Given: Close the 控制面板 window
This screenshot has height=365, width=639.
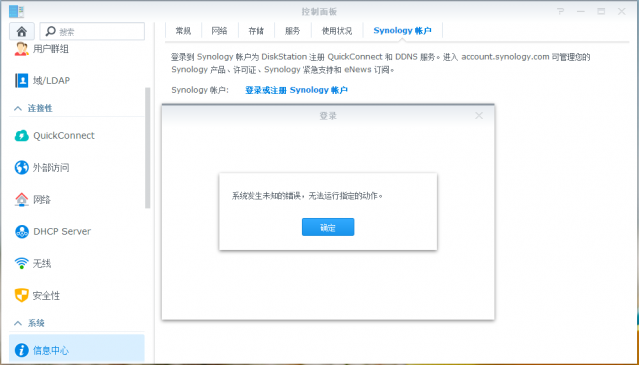Looking at the screenshot, I should point(621,11).
